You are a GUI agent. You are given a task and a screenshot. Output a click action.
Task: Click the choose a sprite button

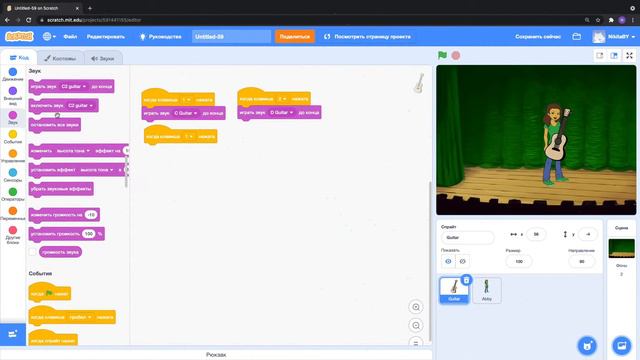(x=587, y=346)
